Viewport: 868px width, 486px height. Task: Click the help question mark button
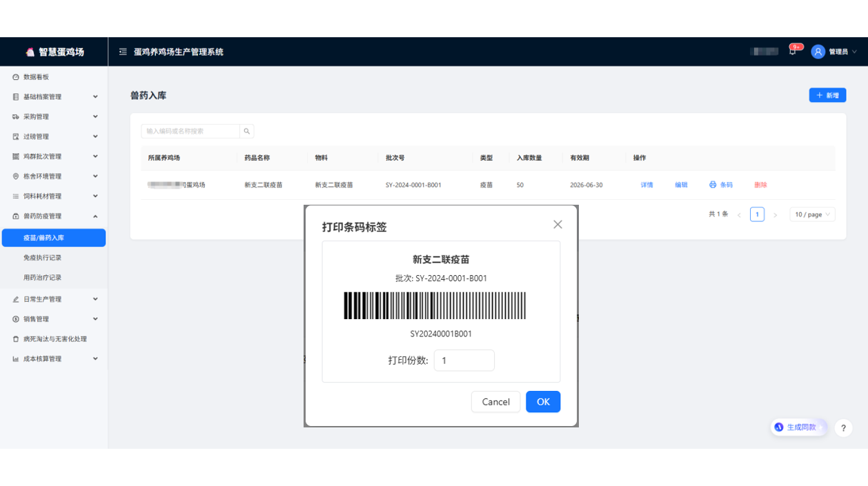coord(843,428)
